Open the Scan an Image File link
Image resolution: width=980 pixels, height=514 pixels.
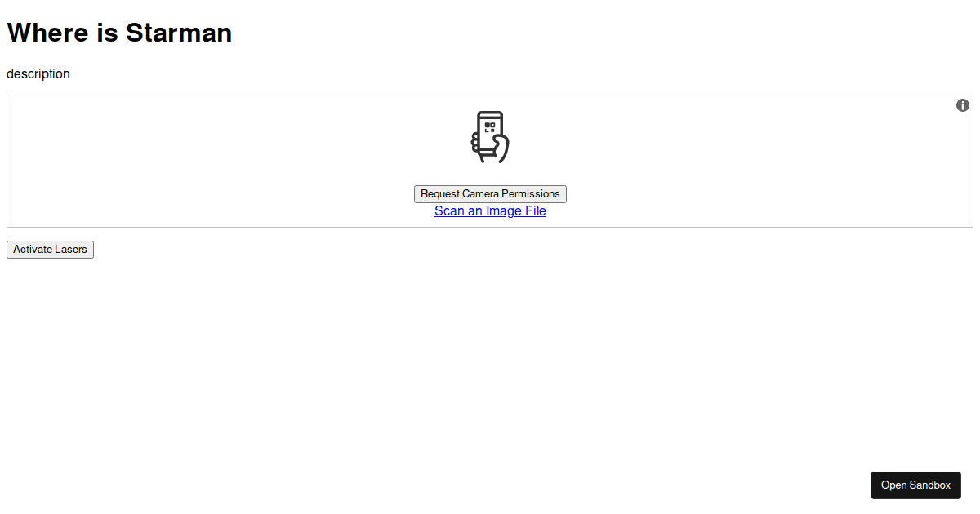coord(490,211)
